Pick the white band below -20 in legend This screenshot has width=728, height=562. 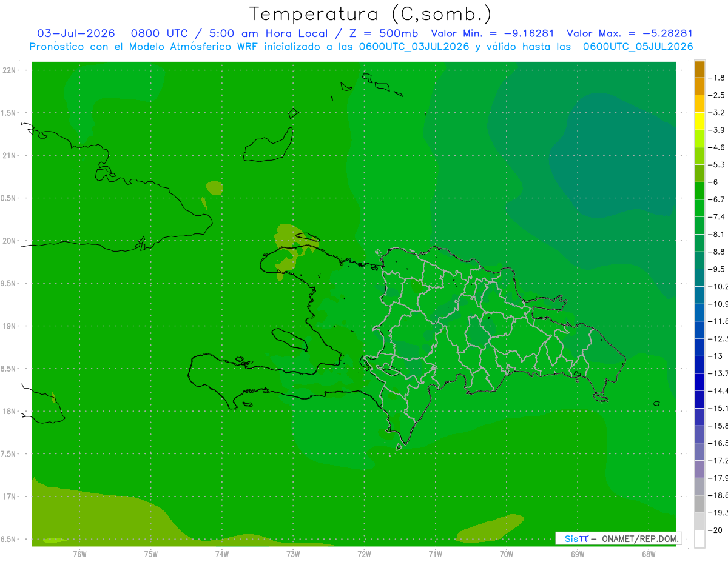pos(699,539)
